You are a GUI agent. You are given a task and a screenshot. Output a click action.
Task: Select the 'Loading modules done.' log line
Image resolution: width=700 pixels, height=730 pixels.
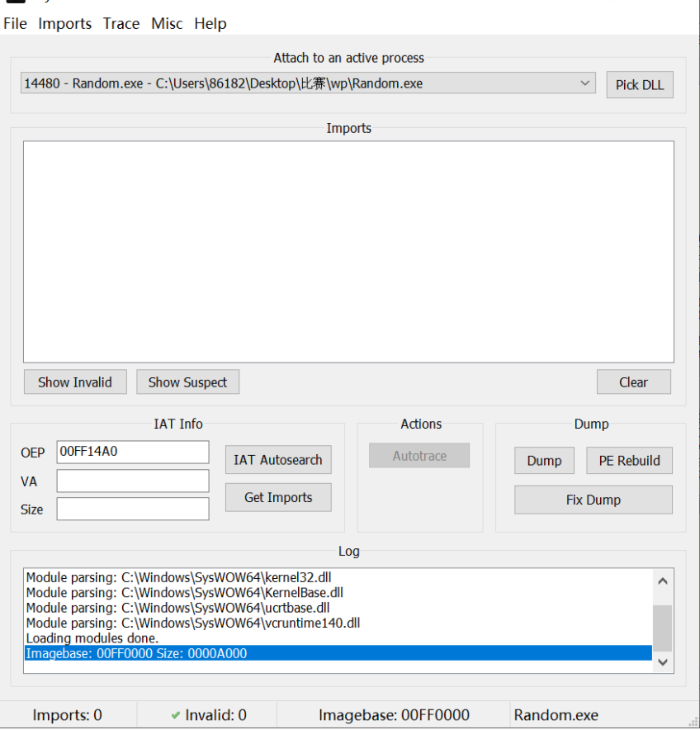click(92, 638)
